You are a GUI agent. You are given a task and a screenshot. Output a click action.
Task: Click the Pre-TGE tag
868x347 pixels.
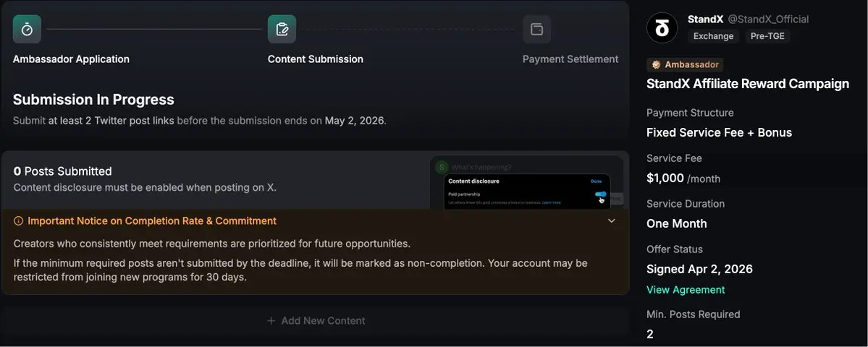tap(767, 36)
